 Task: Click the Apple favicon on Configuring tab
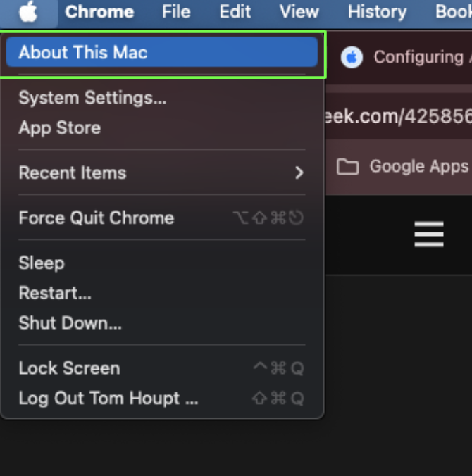pos(352,57)
